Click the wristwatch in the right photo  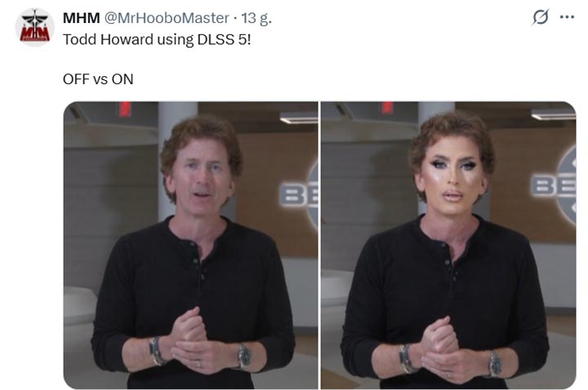[495, 363]
